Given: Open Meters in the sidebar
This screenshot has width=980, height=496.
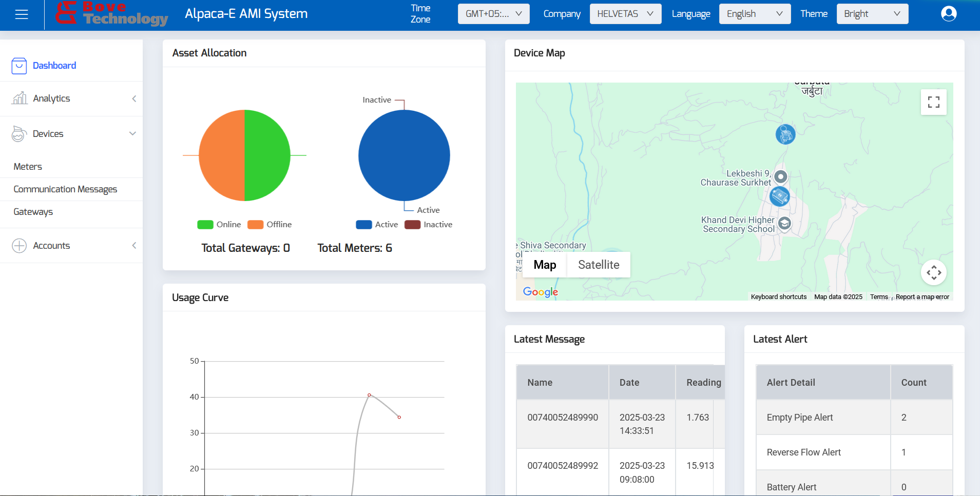Looking at the screenshot, I should click(28, 167).
